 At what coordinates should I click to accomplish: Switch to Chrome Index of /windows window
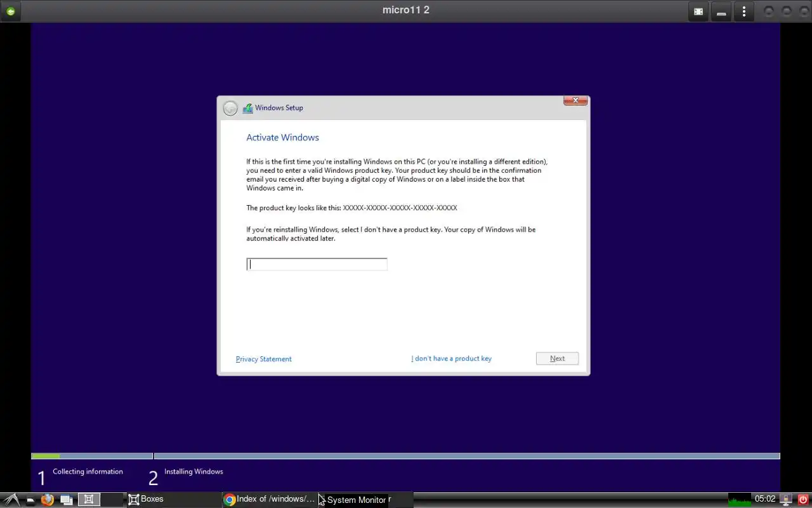[x=270, y=500]
